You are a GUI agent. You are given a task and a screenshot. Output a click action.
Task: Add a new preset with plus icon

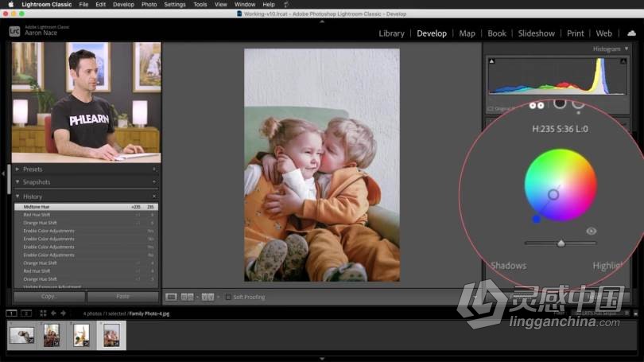(x=154, y=169)
